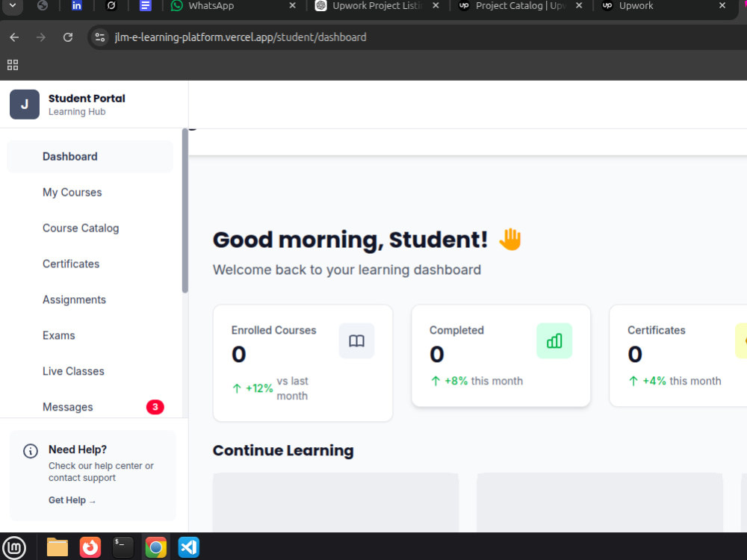This screenshot has width=747, height=560.
Task: Click the Continue Learning heading
Action: (x=283, y=450)
